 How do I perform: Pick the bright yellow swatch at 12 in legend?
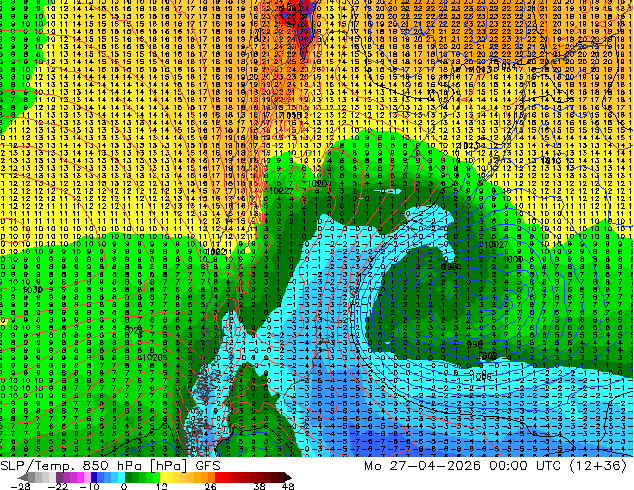[x=163, y=477]
